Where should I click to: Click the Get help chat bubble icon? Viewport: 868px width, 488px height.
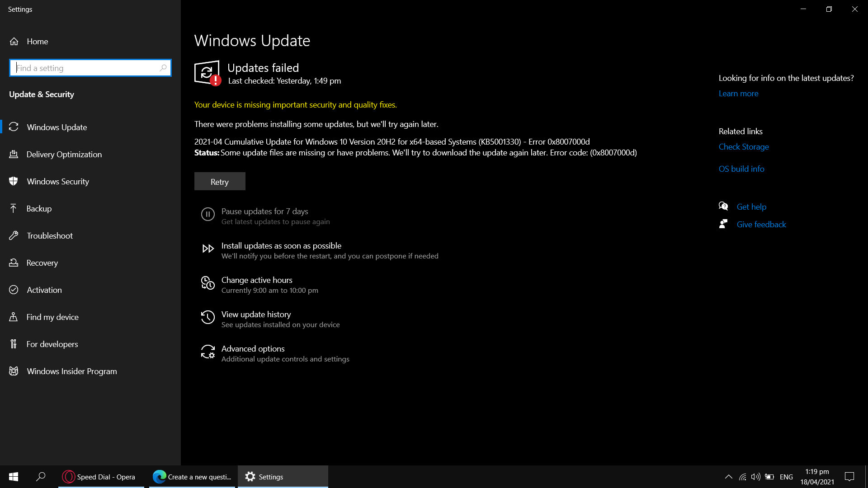click(723, 206)
